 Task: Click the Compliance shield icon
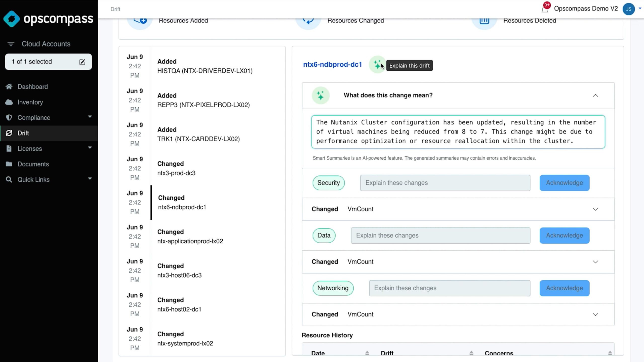click(9, 118)
